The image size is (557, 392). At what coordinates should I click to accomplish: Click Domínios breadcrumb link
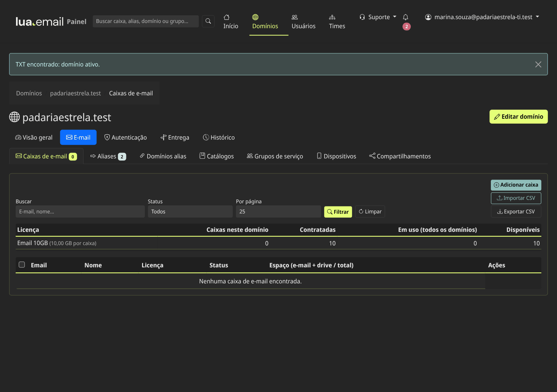(x=29, y=93)
